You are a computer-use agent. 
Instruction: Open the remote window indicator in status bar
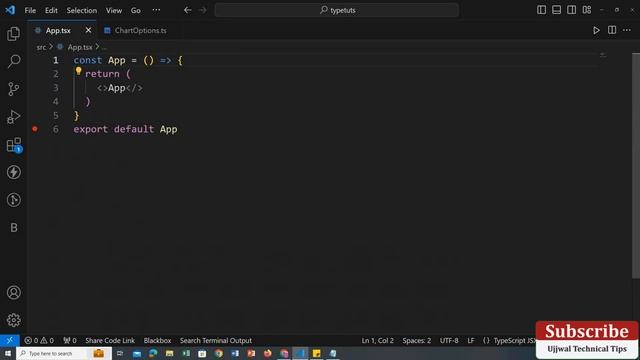click(9, 340)
